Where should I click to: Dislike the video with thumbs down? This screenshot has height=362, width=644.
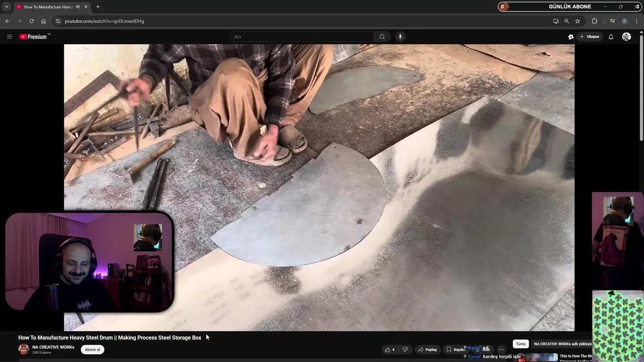click(x=405, y=349)
